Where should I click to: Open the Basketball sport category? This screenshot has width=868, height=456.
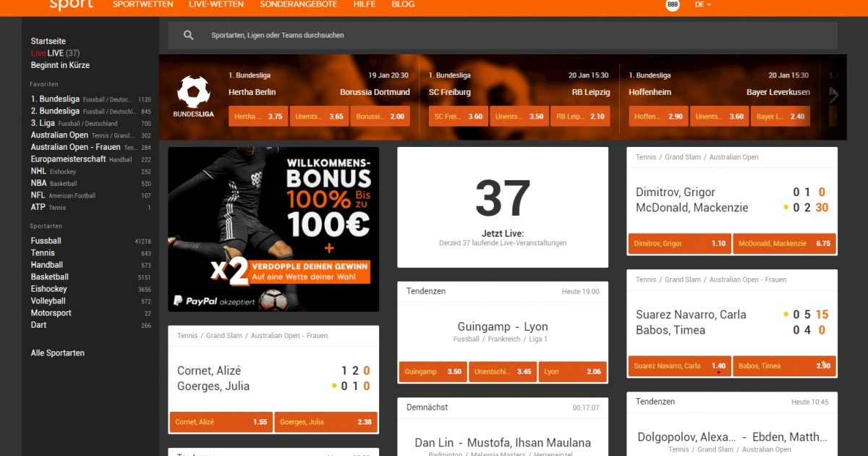(90, 276)
